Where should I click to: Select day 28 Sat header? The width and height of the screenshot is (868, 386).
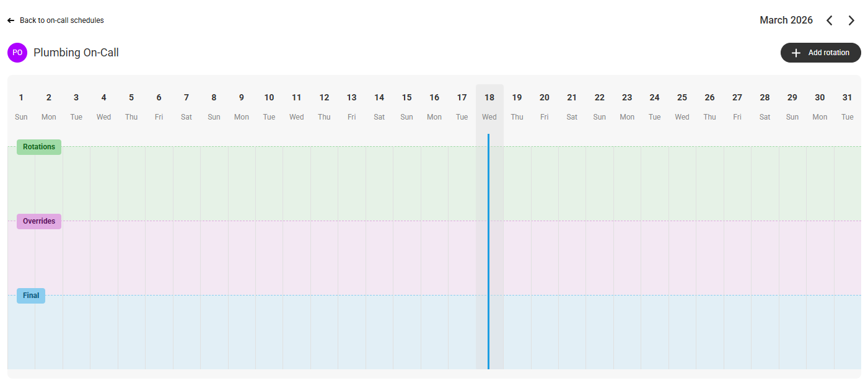pos(765,107)
